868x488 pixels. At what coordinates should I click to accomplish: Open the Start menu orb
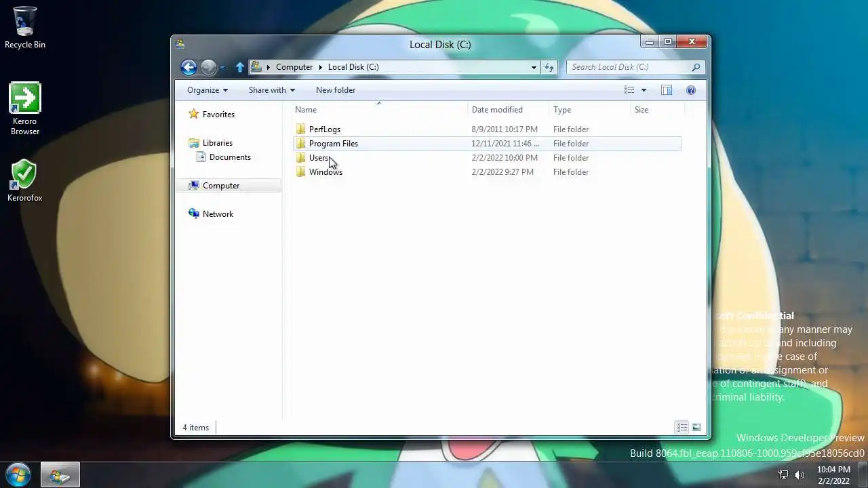[x=18, y=475]
